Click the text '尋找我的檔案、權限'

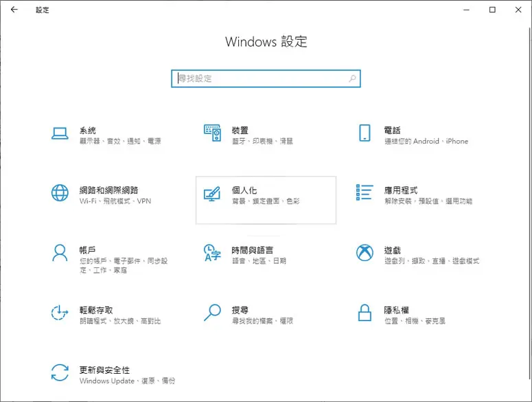pyautogui.click(x=262, y=321)
